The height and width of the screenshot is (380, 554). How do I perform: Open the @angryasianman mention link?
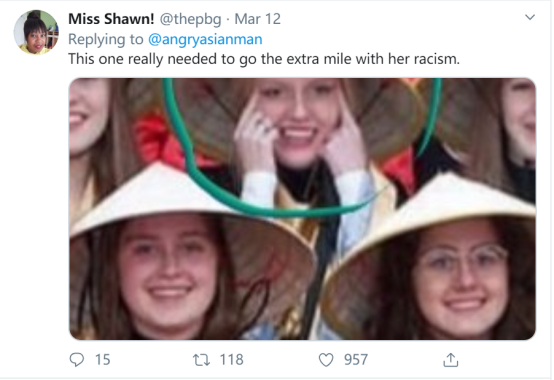pos(205,39)
